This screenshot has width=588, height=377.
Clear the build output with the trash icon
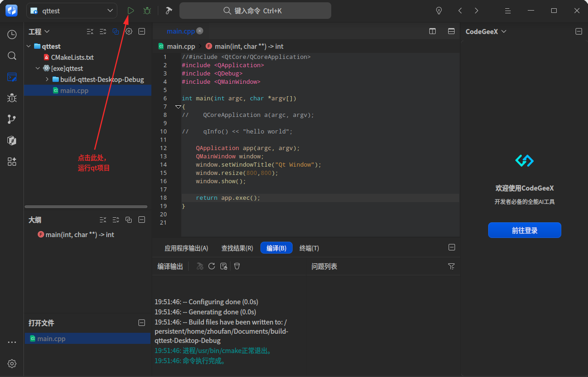[x=237, y=266]
